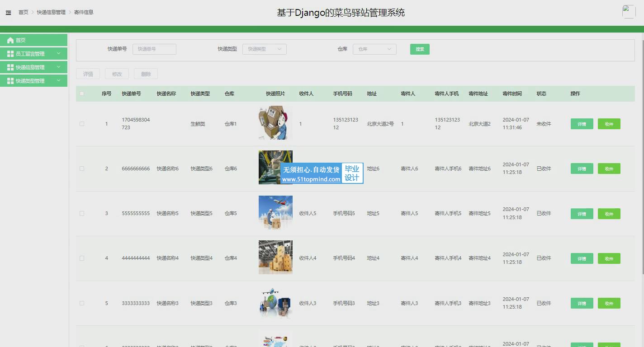
Task: Expand the 员工留言管理 sidebar chevron
Action: 58,54
